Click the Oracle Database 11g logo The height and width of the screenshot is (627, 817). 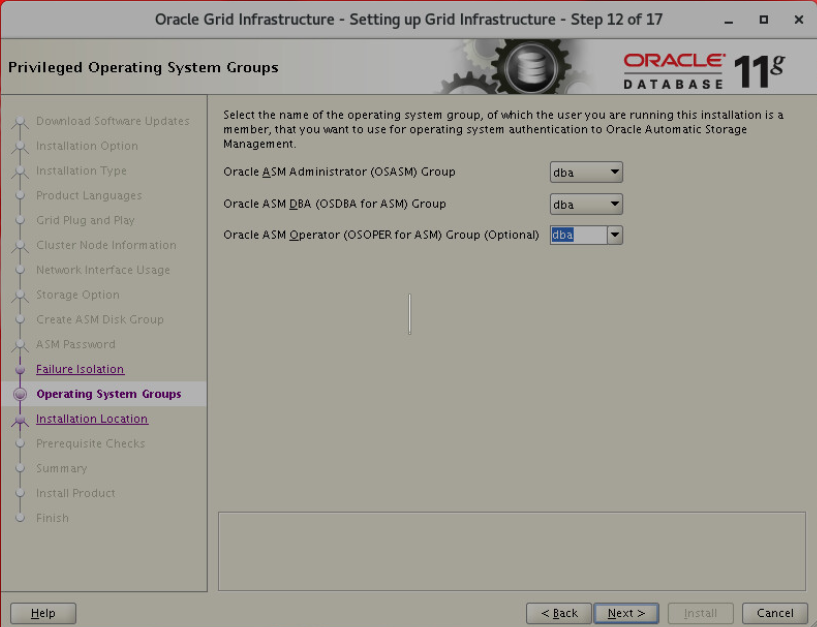(704, 71)
